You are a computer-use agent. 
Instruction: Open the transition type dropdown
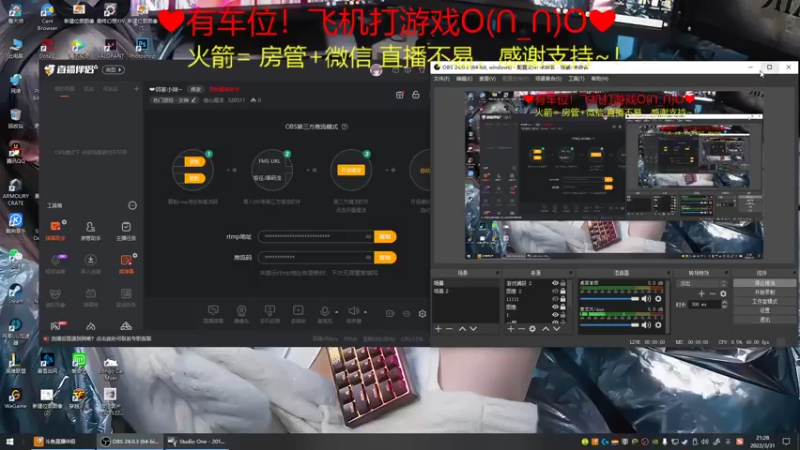click(702, 283)
